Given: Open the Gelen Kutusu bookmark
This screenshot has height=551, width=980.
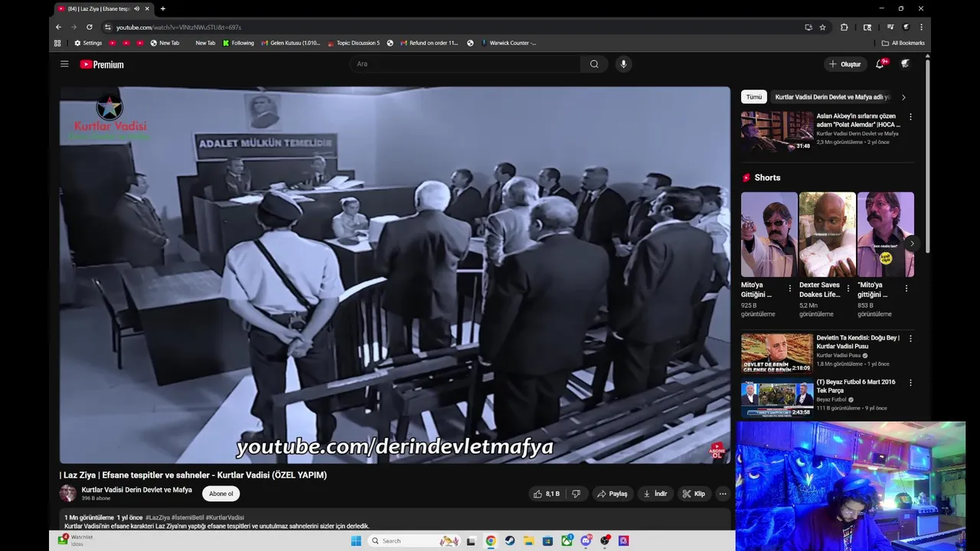Looking at the screenshot, I should 291,43.
